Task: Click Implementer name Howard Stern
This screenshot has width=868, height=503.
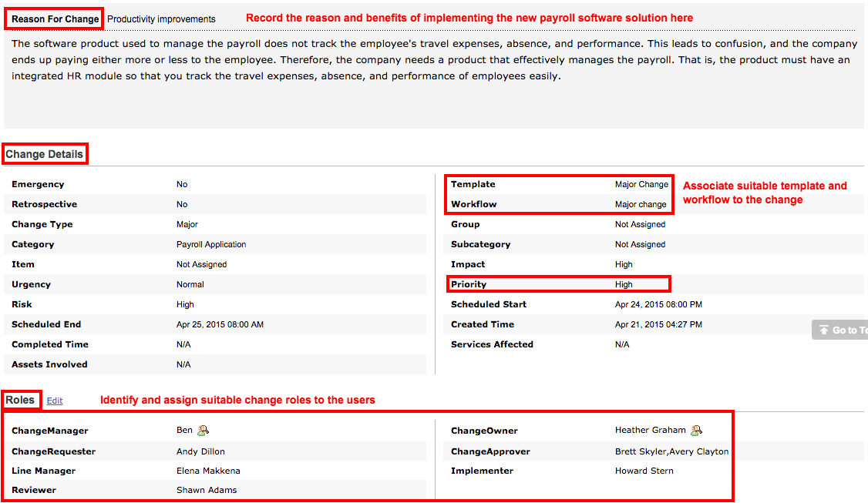Action: coord(644,471)
